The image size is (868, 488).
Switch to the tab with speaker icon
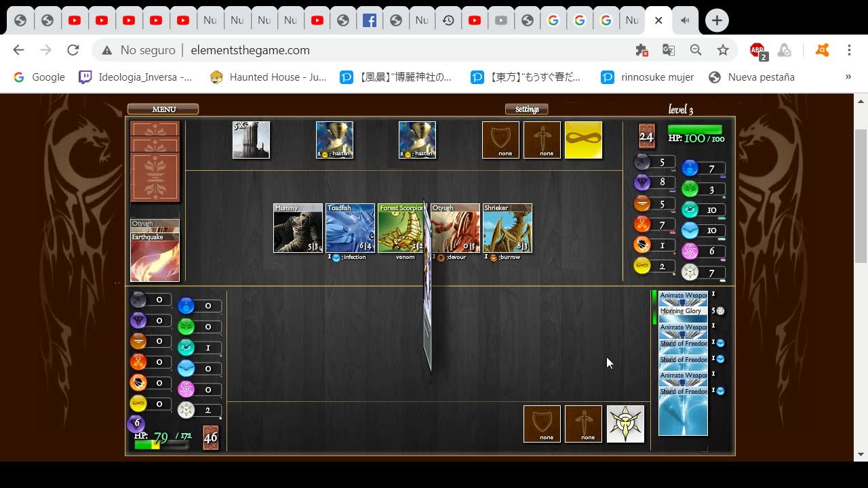[685, 20]
